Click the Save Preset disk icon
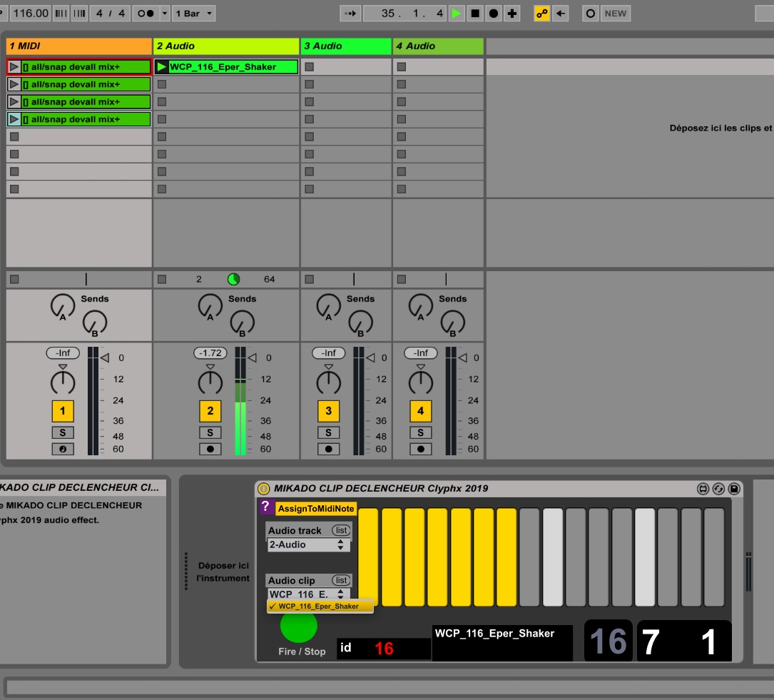Screen dimensions: 774x700 coord(733,489)
